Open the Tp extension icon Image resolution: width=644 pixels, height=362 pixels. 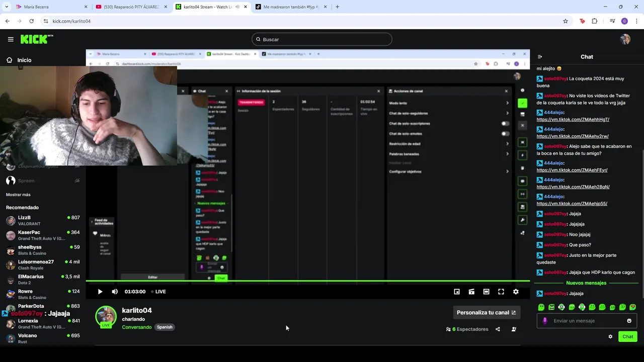[x=582, y=21]
